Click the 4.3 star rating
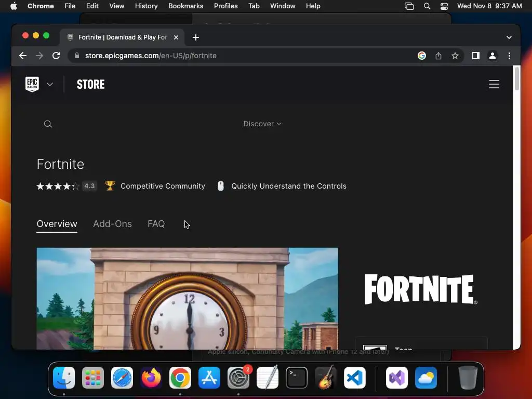The height and width of the screenshot is (399, 532). (66, 186)
